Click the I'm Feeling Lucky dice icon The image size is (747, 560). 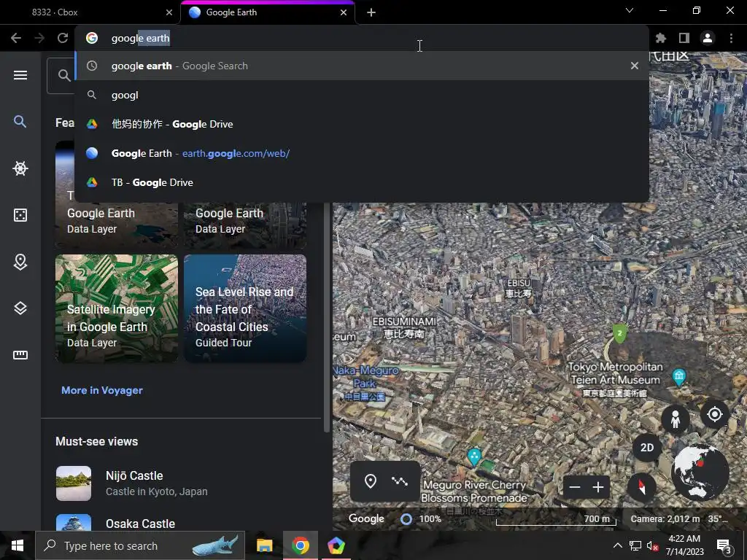[20, 215]
